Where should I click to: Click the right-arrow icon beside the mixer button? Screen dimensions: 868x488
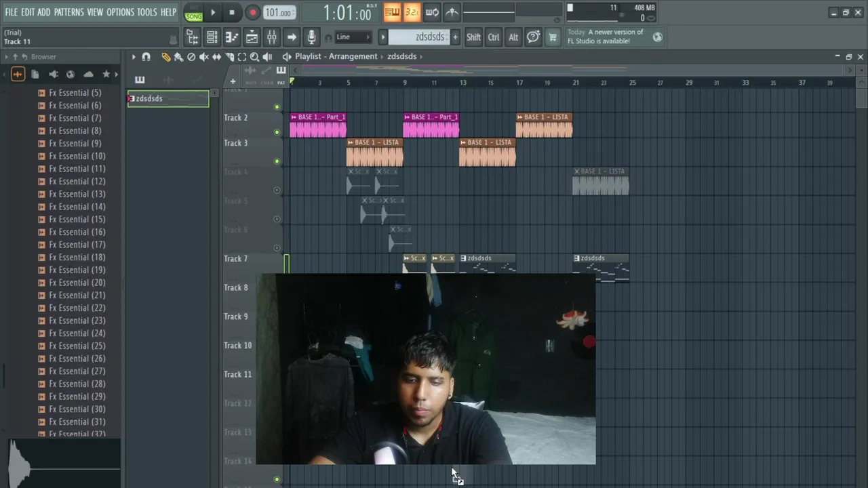coord(292,37)
